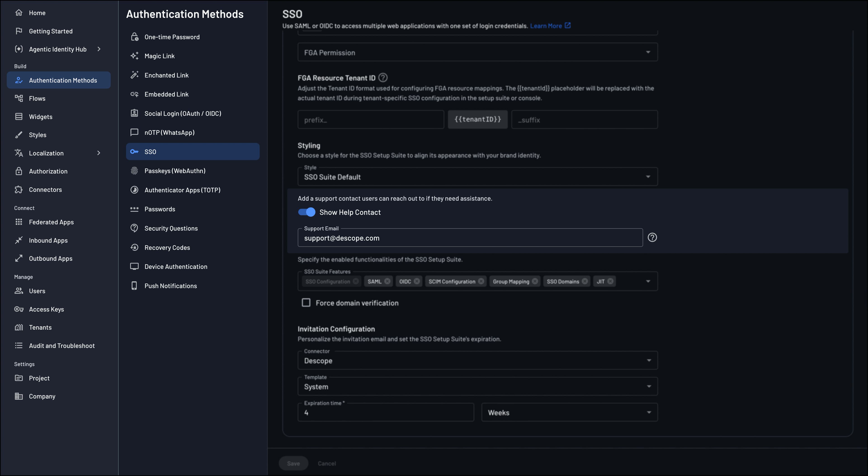868x476 pixels.
Task: Remove the SCIM Configuration chip
Action: coord(481,281)
